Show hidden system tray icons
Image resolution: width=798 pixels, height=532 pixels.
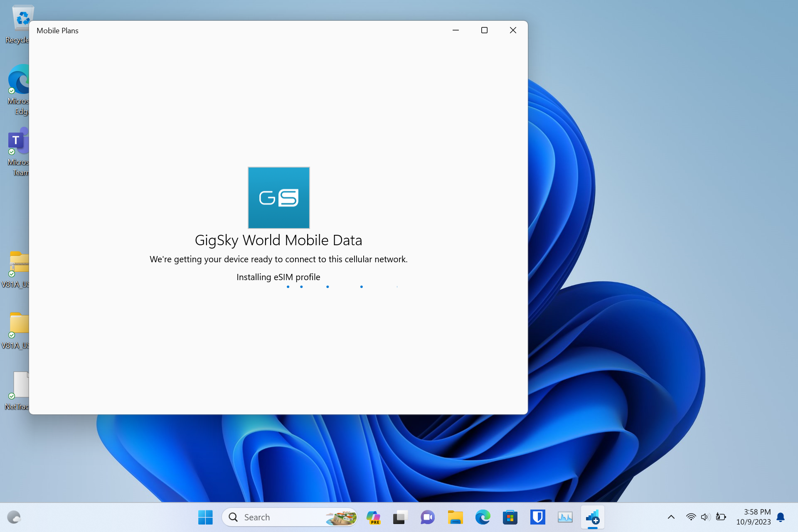(671, 517)
